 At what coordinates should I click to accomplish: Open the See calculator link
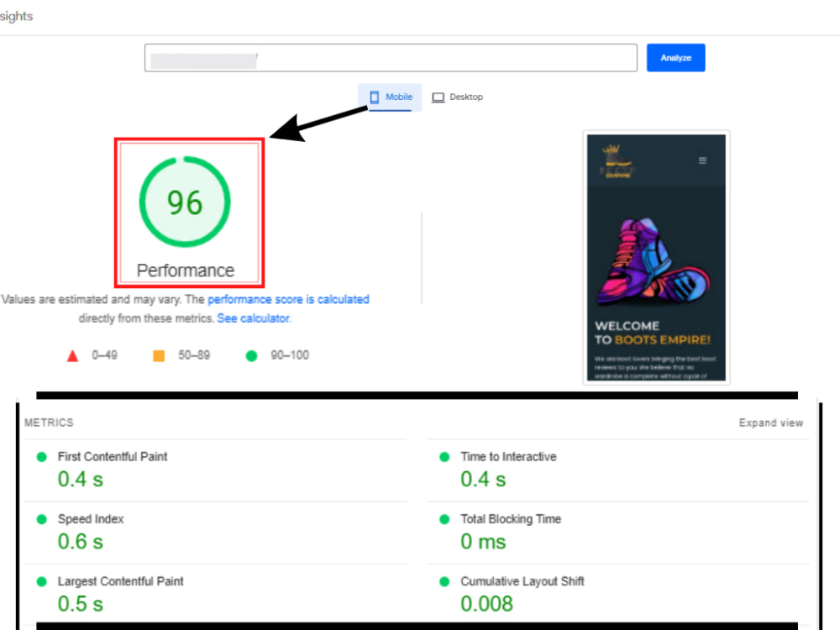pos(253,318)
